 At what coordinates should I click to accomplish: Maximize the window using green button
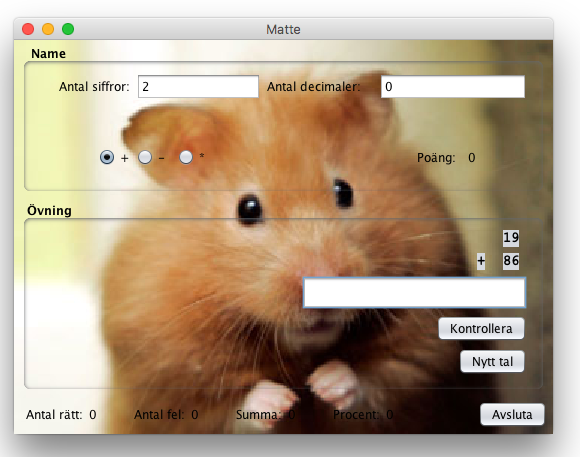[68, 29]
